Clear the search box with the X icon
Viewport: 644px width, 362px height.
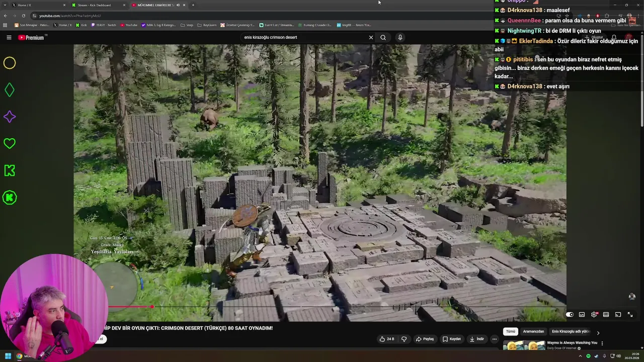371,37
